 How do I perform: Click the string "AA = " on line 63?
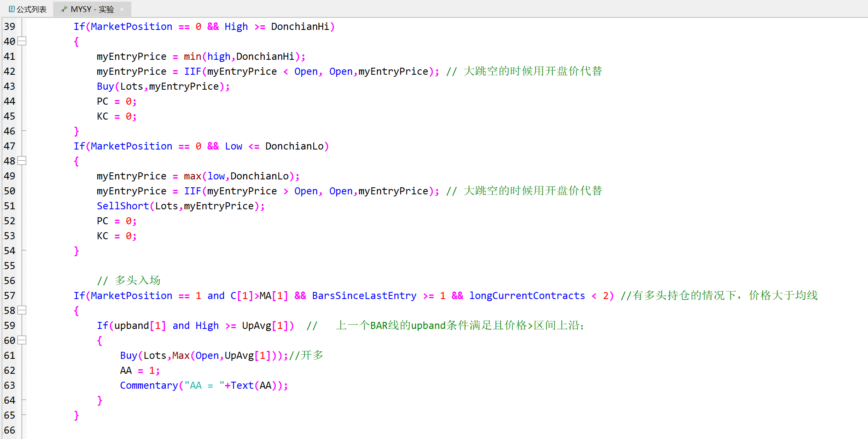click(x=204, y=385)
